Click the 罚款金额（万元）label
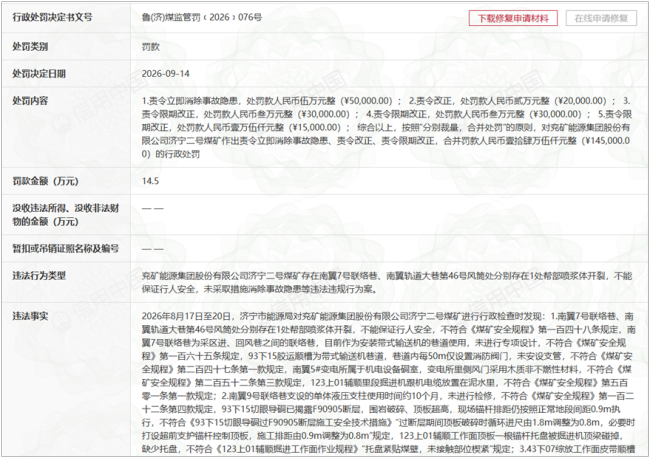The image size is (650, 458). click(45, 181)
